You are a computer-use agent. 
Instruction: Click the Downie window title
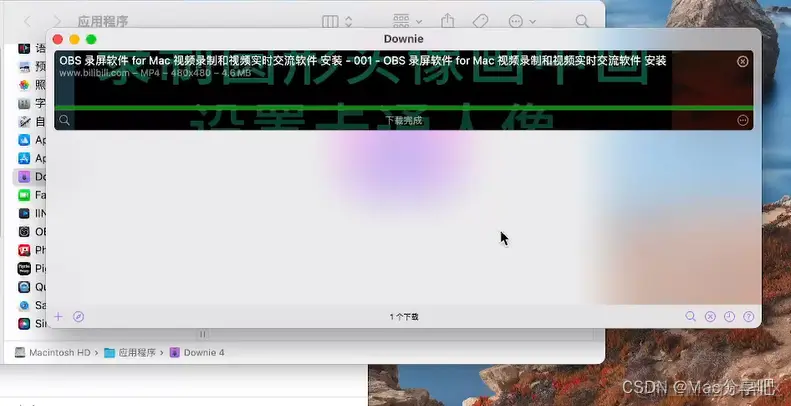point(404,39)
